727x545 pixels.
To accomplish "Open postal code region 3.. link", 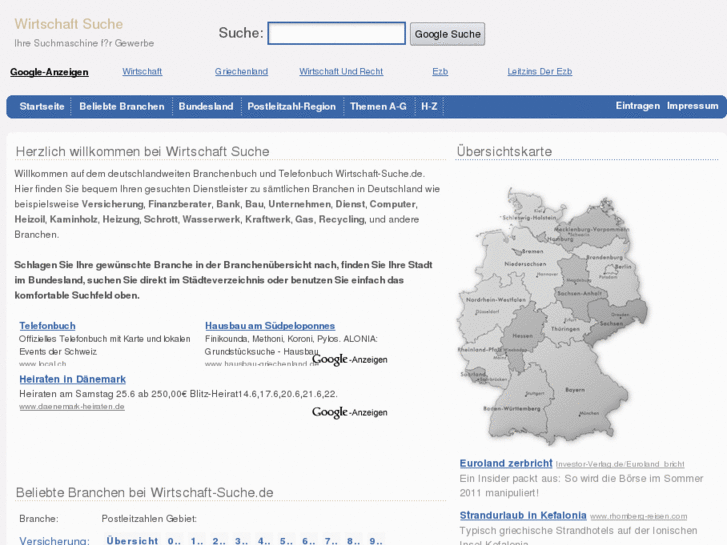I will pos(241,540).
